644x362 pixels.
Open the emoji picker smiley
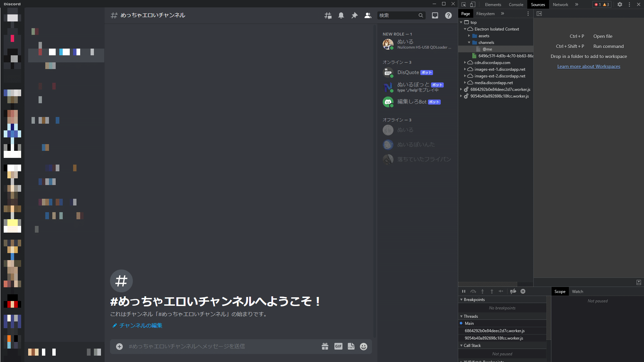coord(364,347)
